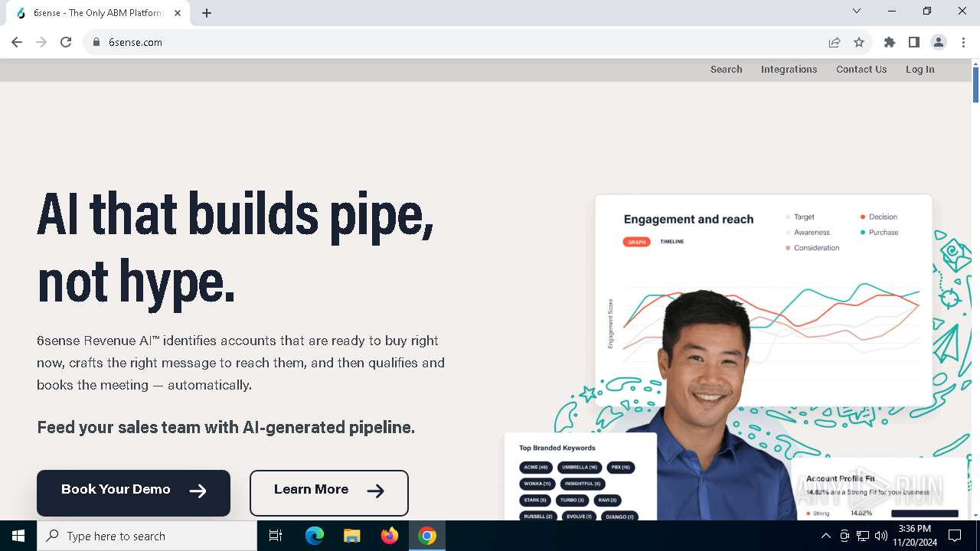Click the taskbar clock showing 3:36 PM

coord(914,536)
